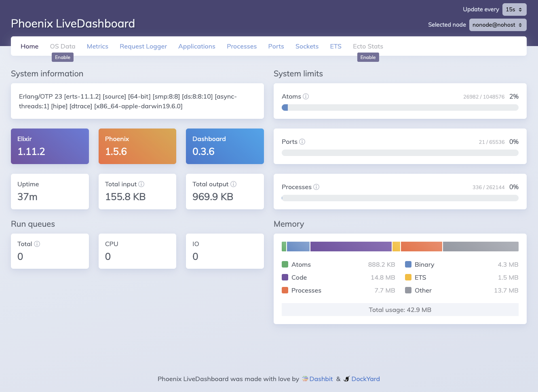Click the Dashboard 0.3.6 version card

click(x=225, y=146)
